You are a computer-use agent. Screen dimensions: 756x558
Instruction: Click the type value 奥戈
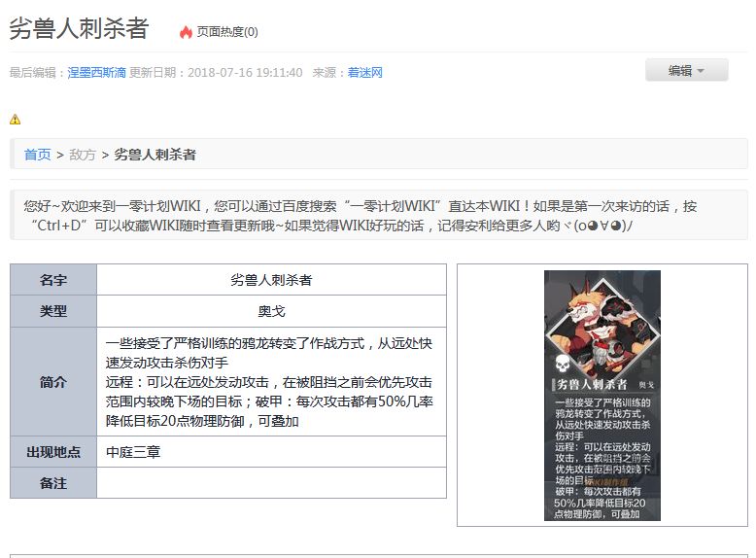coord(271,311)
